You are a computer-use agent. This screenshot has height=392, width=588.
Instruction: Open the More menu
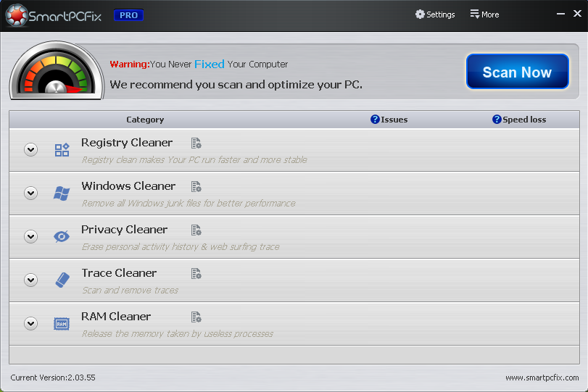[x=484, y=14]
